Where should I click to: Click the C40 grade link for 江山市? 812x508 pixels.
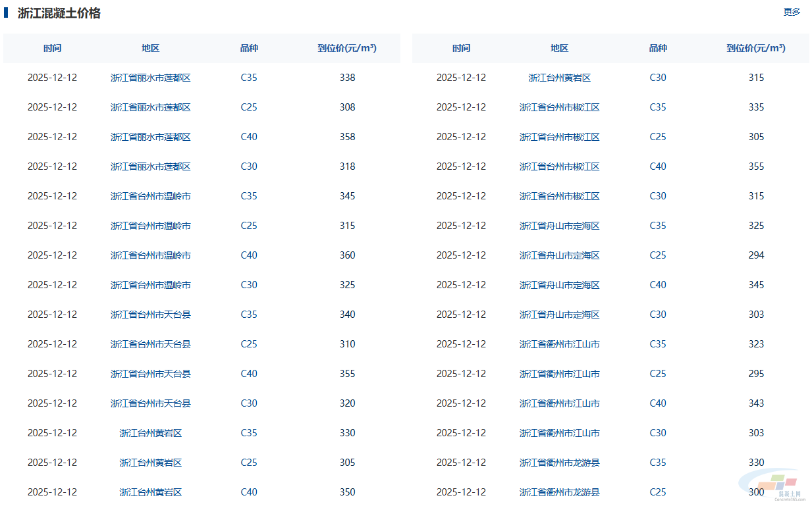(658, 403)
